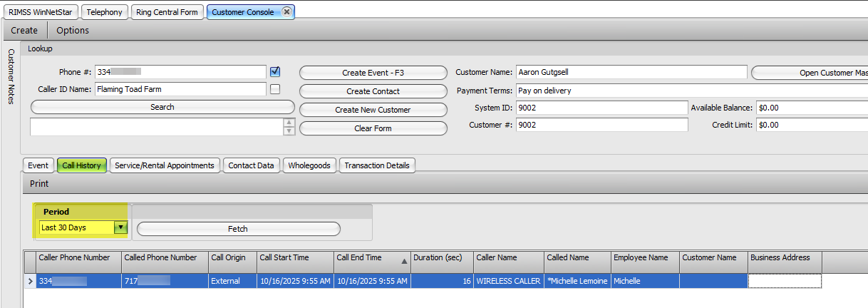Select the Call History tab
The height and width of the screenshot is (308, 868).
click(x=82, y=165)
